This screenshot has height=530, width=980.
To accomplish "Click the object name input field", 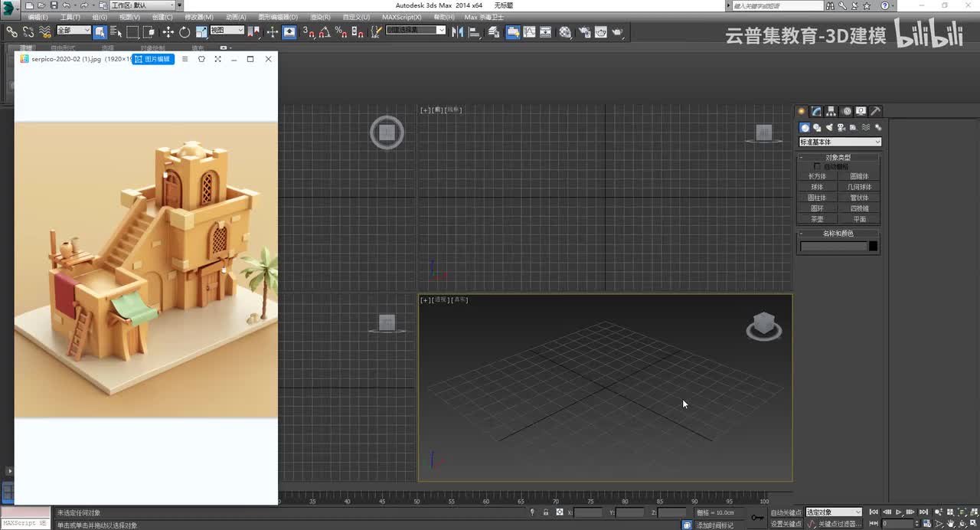I will pos(833,246).
